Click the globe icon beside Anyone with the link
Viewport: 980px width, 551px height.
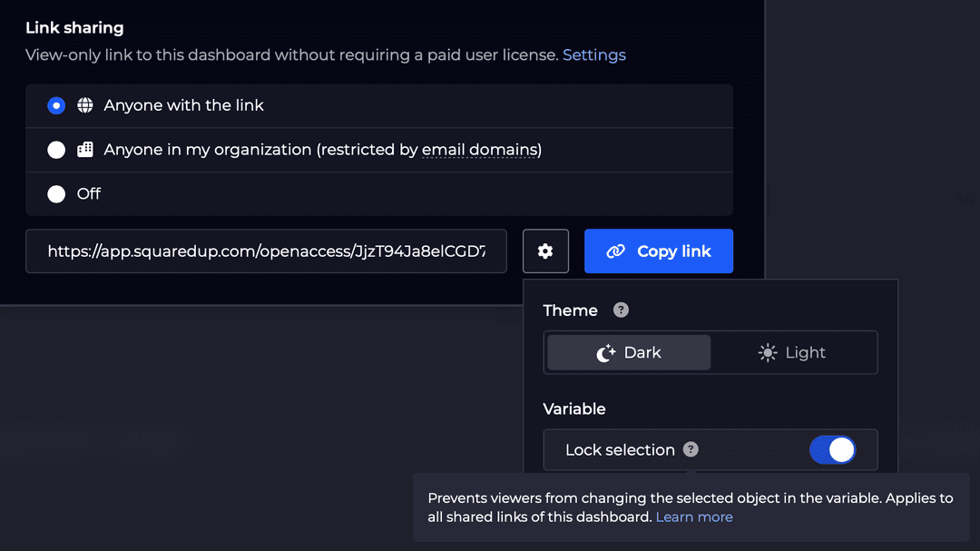tap(85, 105)
